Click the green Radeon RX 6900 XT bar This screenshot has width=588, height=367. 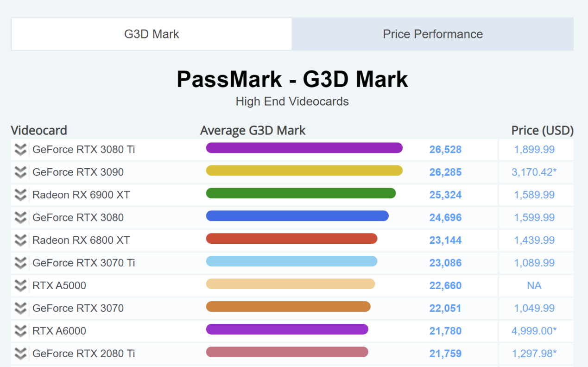301,193
